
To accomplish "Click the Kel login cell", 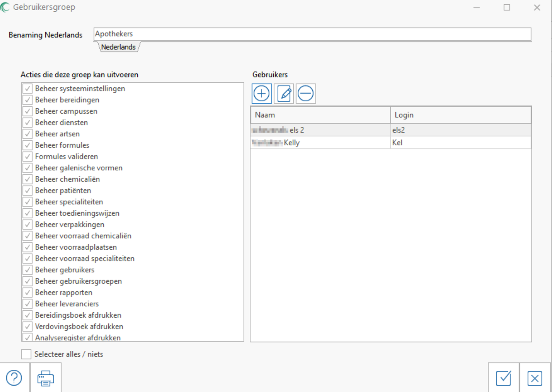I will (x=461, y=143).
